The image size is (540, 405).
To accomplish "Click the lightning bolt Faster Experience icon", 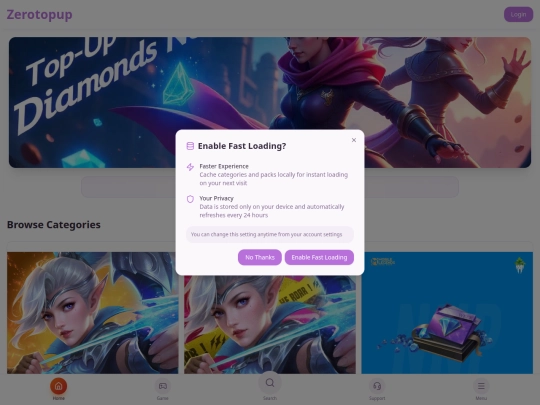I will [190, 167].
